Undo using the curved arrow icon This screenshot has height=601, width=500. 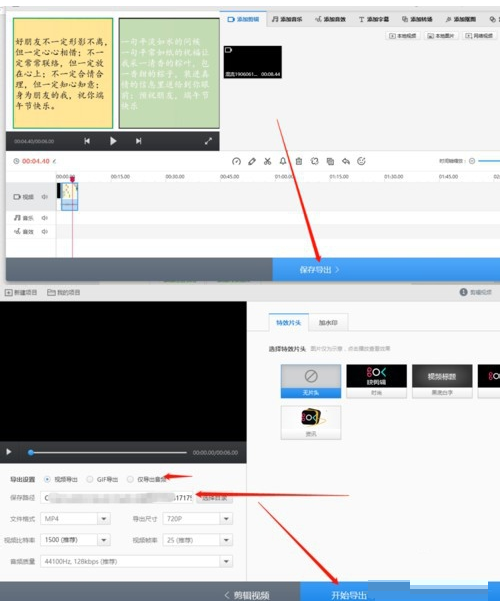pos(346,161)
